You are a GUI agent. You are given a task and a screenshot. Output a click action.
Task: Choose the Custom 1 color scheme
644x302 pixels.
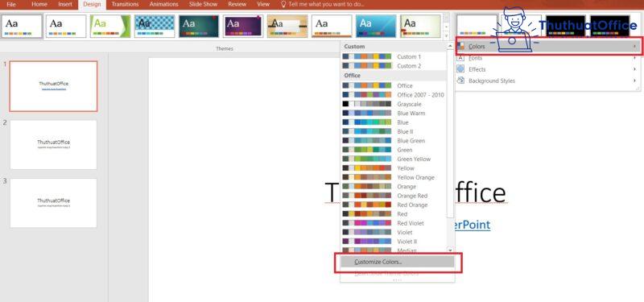point(394,56)
